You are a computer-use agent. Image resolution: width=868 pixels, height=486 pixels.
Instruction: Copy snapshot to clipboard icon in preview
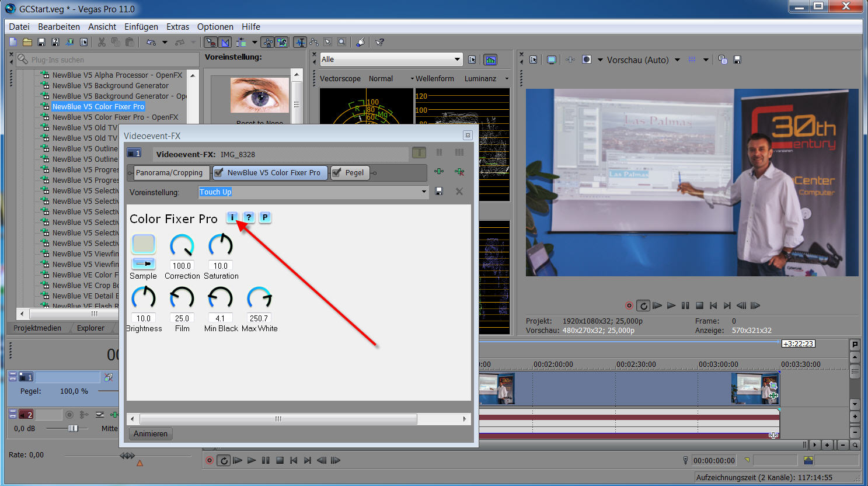pyautogui.click(x=723, y=60)
